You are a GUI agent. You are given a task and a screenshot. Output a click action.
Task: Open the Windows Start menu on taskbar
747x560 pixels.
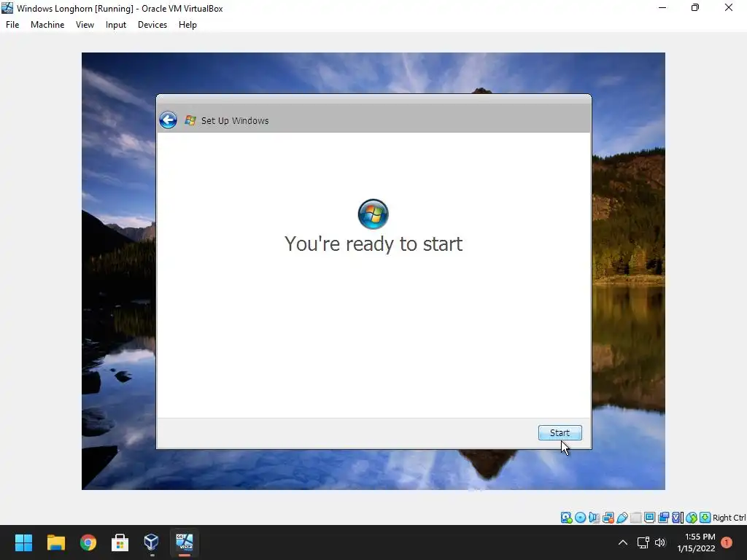click(23, 542)
